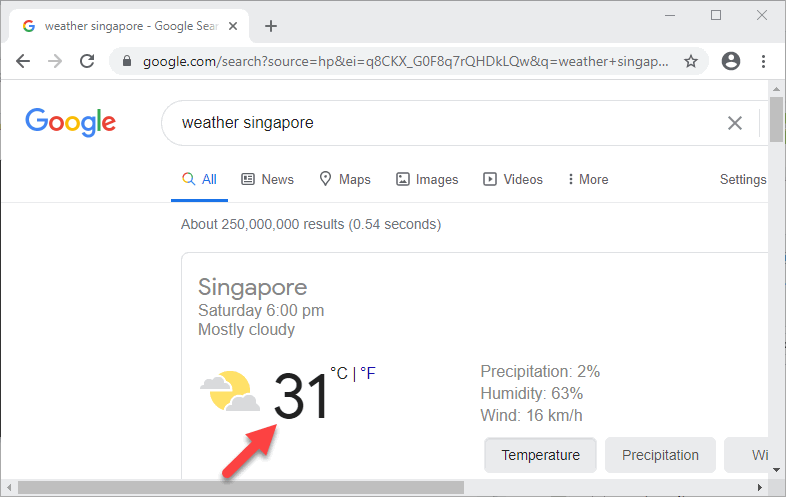Clear the search box with the X
This screenshot has height=497, width=786.
(735, 123)
